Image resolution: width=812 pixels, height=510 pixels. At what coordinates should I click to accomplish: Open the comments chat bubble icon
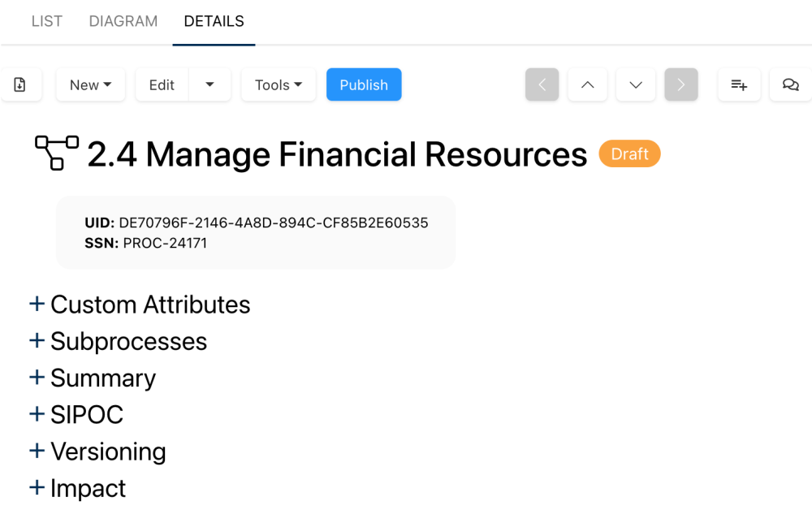pyautogui.click(x=790, y=84)
